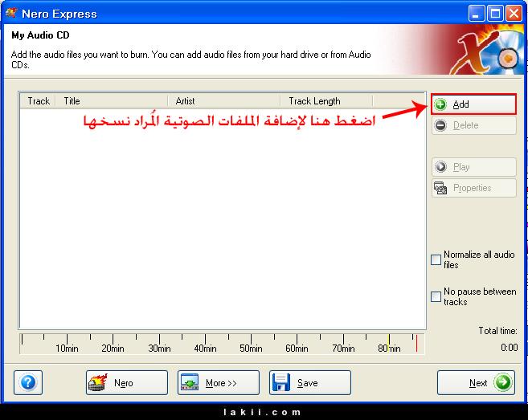Click the yellow 80min capacity marker
Screen dimensions: 528x420
click(389, 343)
